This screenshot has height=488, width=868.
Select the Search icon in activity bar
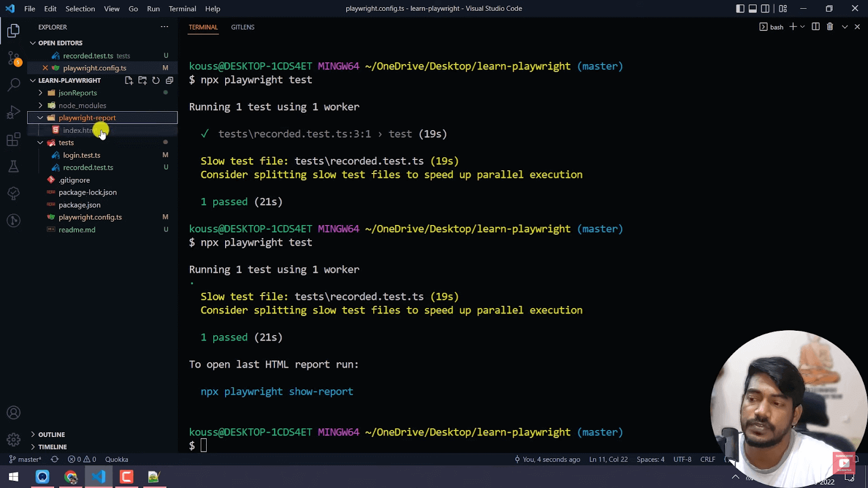point(13,85)
